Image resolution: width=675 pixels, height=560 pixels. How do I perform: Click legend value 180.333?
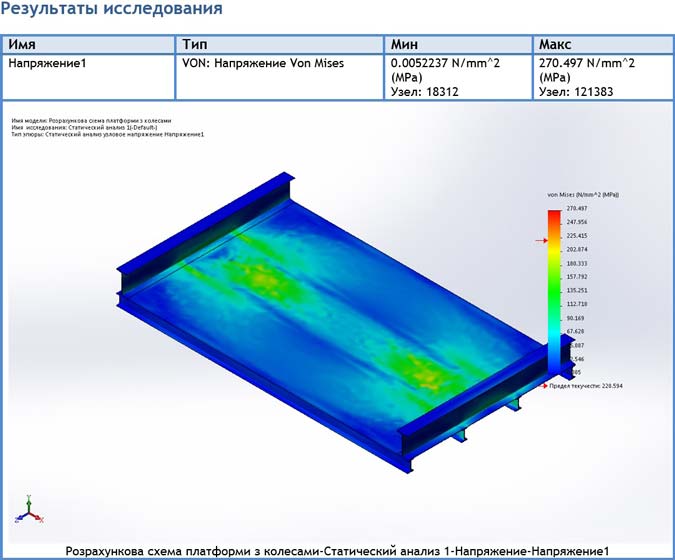click(577, 263)
